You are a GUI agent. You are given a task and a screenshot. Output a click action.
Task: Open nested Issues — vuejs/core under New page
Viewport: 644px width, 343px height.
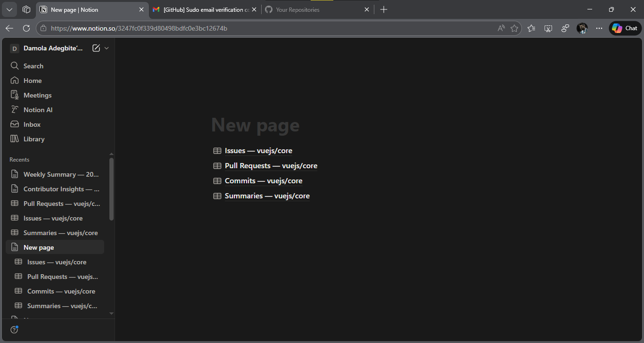tap(55, 262)
